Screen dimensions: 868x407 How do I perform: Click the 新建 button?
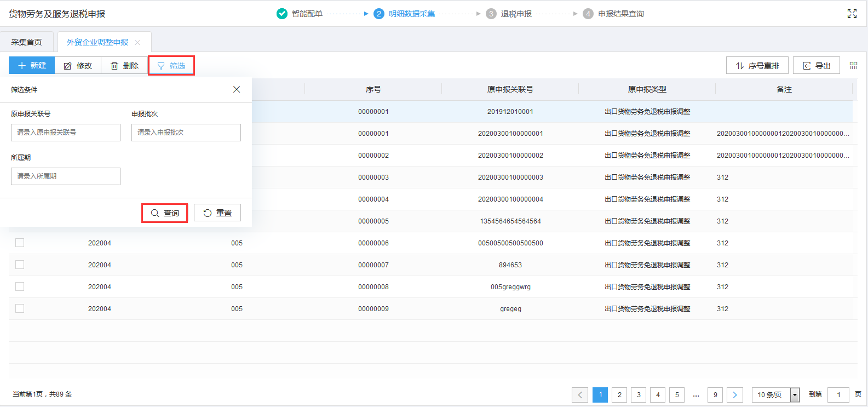[32, 66]
